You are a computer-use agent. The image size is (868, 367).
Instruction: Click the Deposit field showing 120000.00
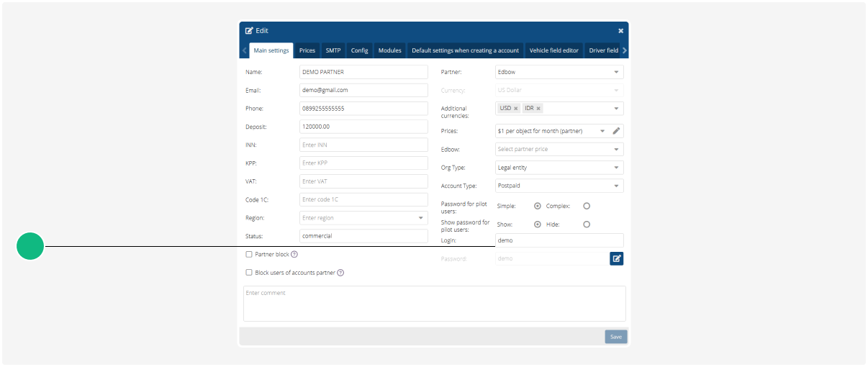(x=363, y=127)
